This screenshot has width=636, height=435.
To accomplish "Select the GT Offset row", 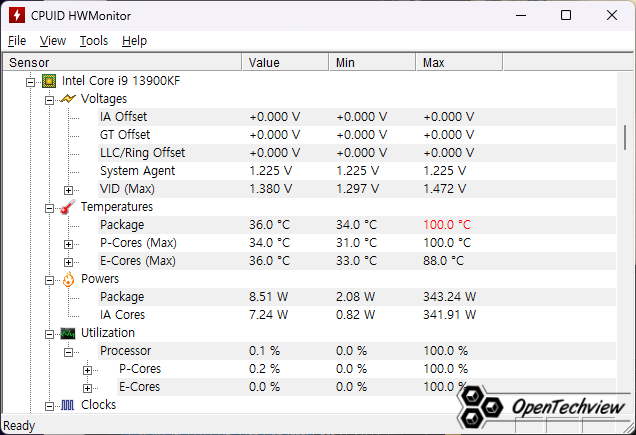I will tap(357, 135).
